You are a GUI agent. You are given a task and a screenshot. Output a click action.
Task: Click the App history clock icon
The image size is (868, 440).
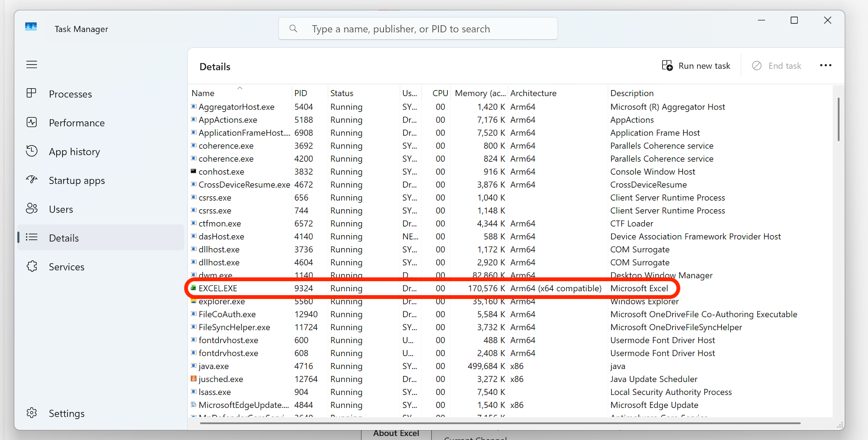click(32, 151)
